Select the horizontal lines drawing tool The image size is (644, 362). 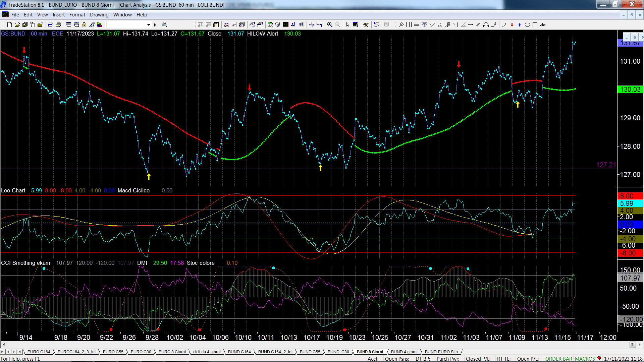(417, 25)
